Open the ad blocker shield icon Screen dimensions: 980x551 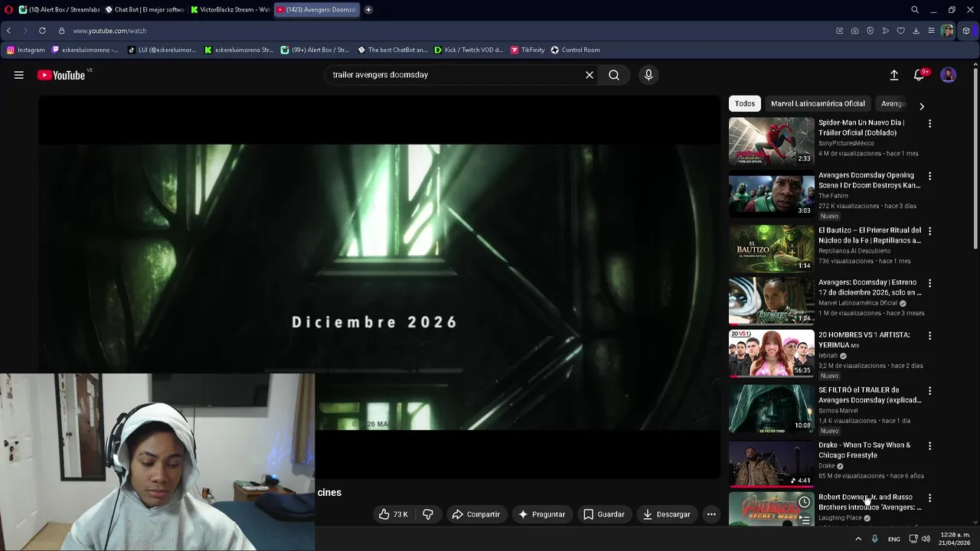click(871, 31)
